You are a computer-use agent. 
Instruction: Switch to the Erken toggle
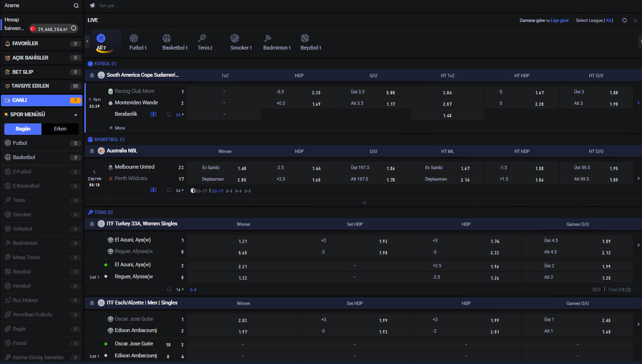tap(60, 129)
